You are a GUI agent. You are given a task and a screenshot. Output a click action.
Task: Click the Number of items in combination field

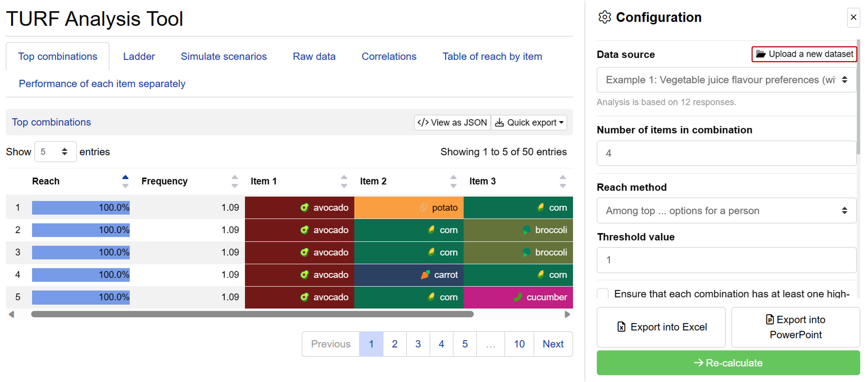click(726, 153)
